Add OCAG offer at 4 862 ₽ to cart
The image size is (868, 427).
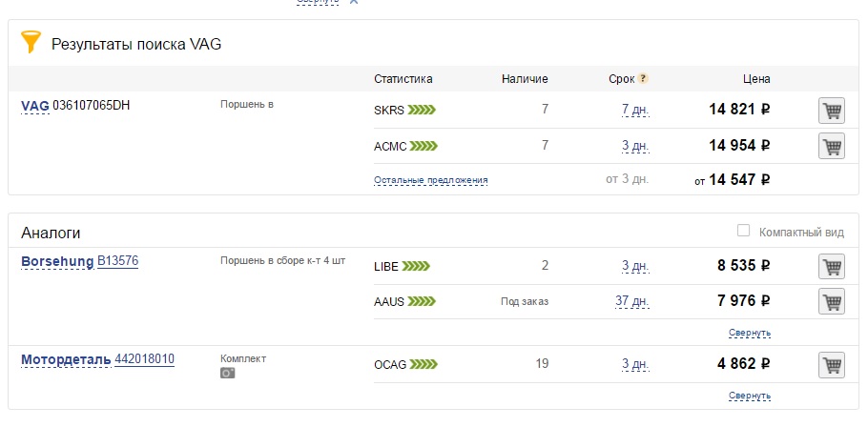[x=832, y=365]
